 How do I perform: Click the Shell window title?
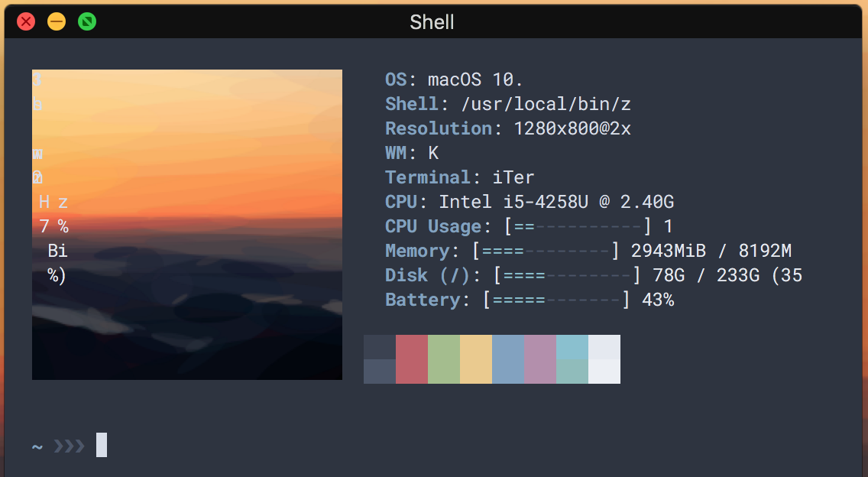432,22
